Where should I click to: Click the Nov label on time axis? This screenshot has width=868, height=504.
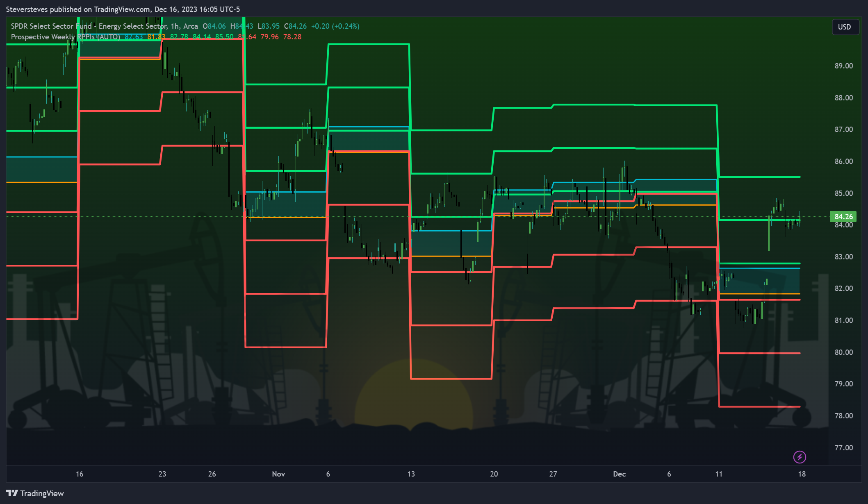278,474
